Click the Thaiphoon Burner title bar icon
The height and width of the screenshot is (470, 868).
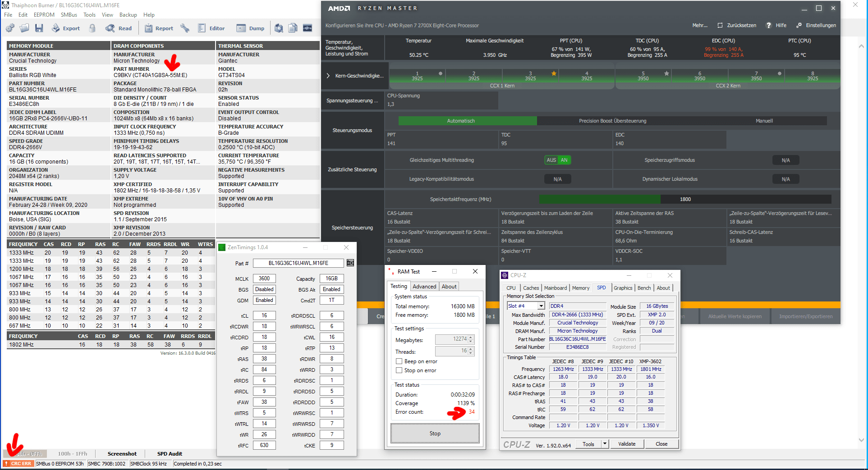tap(5, 5)
